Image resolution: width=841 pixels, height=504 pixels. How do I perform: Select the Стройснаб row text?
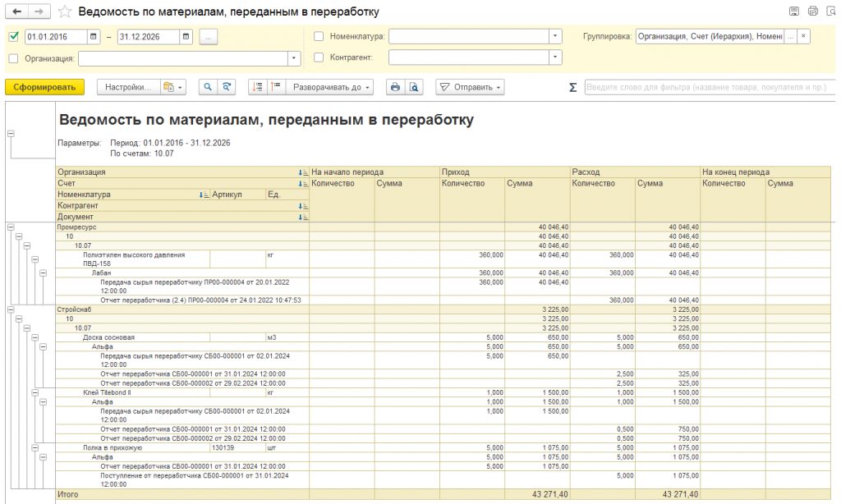(74, 310)
